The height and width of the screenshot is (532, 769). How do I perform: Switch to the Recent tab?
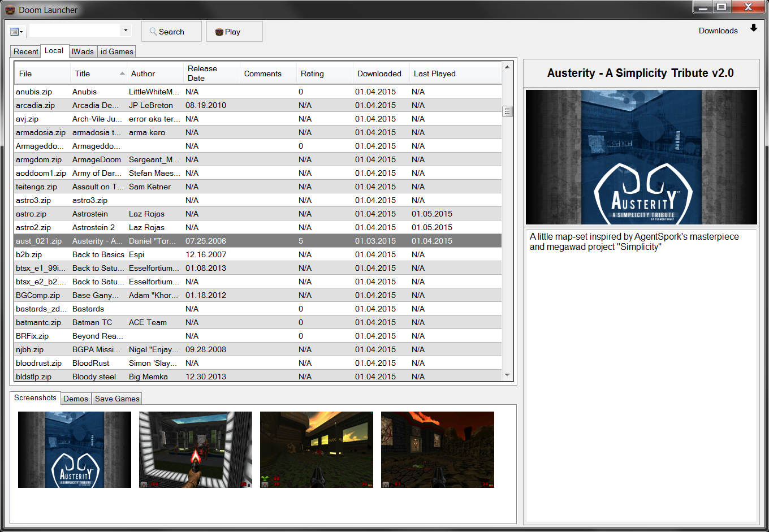[x=26, y=51]
